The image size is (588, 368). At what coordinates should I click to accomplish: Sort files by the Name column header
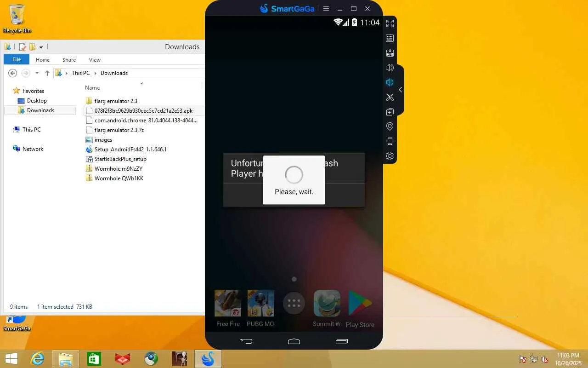click(92, 88)
